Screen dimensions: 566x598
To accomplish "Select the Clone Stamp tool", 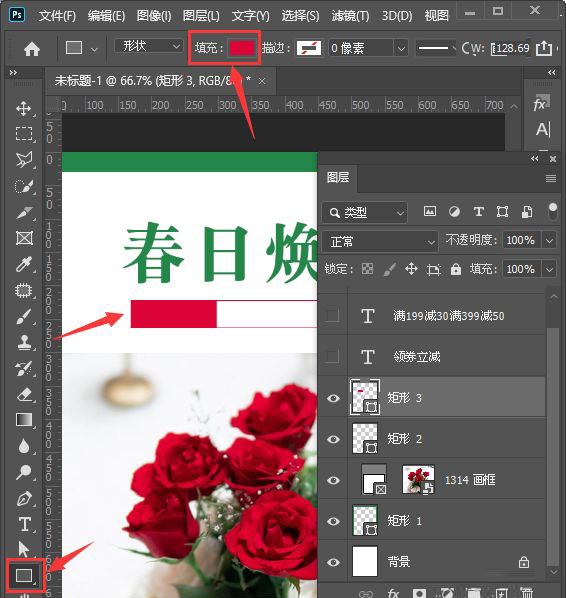I will [x=24, y=342].
